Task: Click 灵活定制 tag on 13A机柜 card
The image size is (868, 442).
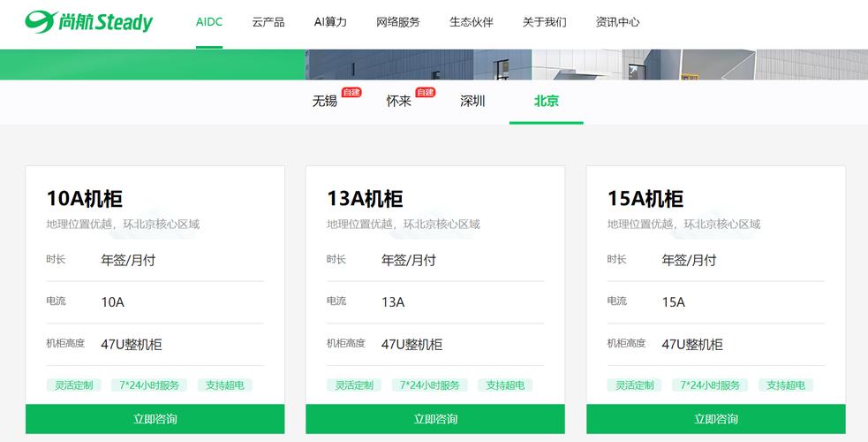Action: (354, 385)
